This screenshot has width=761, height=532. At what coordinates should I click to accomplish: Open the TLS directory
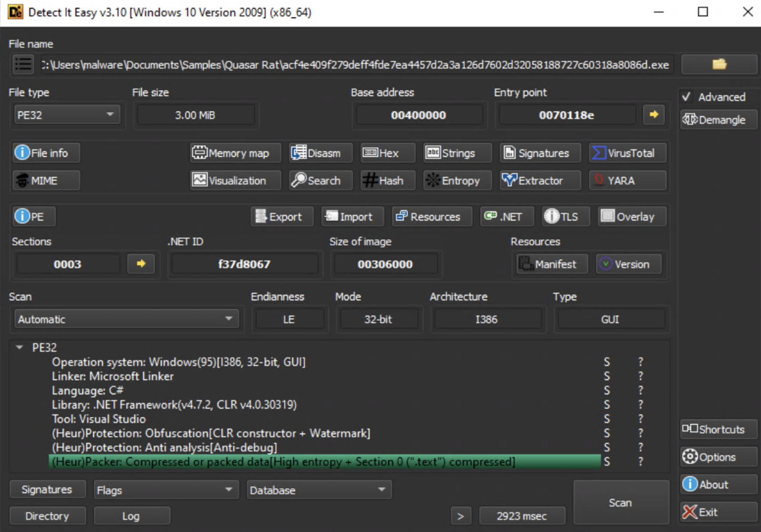coord(565,217)
